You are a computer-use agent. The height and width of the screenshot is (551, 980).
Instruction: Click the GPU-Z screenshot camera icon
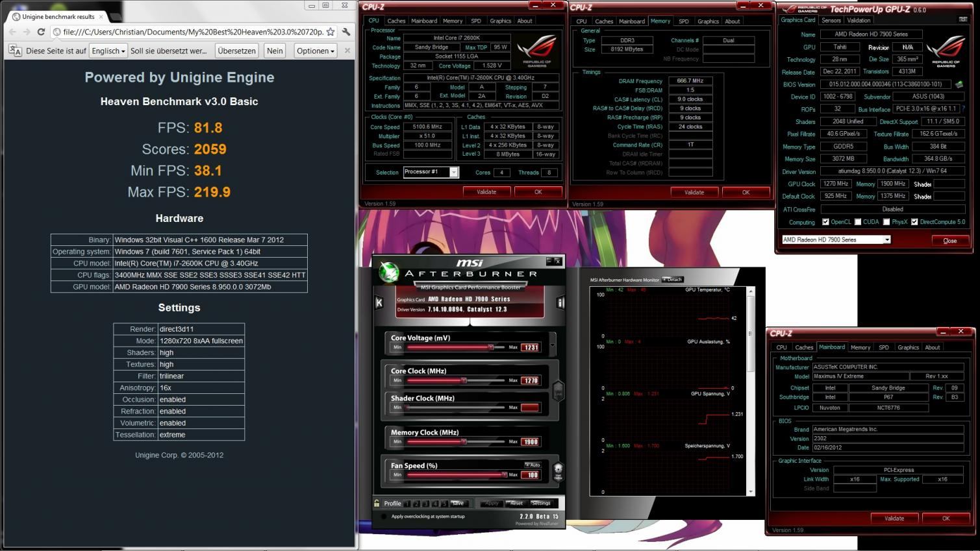[962, 20]
